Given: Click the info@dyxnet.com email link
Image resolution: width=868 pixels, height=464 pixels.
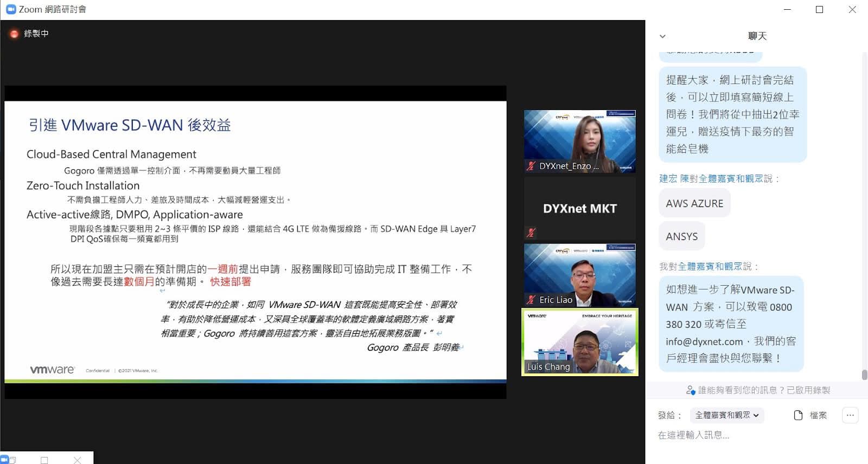Looking at the screenshot, I should [704, 341].
